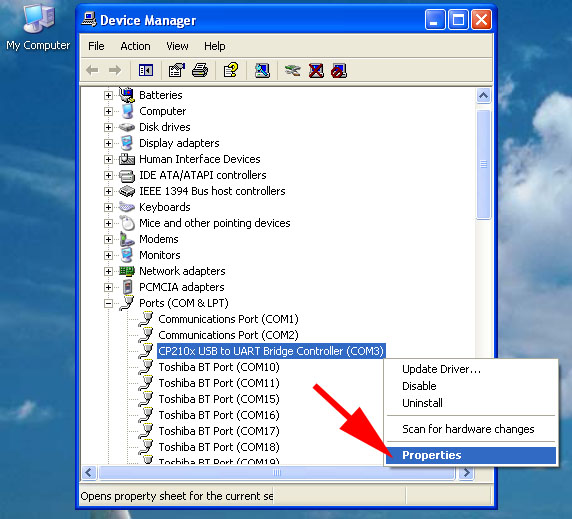The width and height of the screenshot is (572, 519).
Task: Collapse the Ports (COM & LPT) node
Action: [x=108, y=303]
